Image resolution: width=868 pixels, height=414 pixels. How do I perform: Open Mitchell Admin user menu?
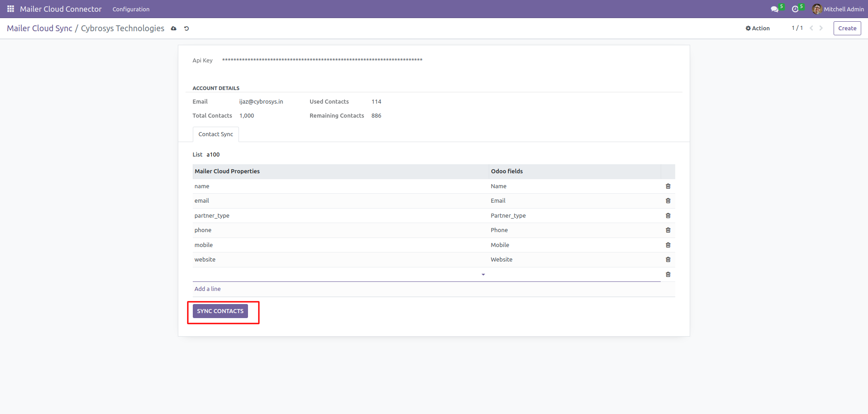coord(838,9)
